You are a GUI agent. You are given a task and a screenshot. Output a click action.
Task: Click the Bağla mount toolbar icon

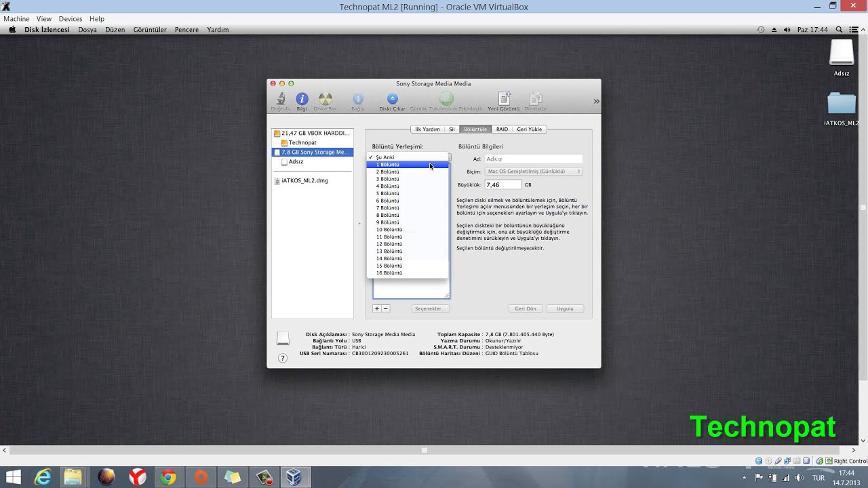tap(358, 100)
